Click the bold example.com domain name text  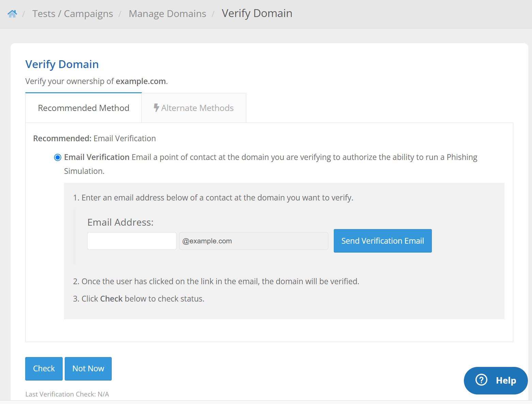(x=141, y=81)
